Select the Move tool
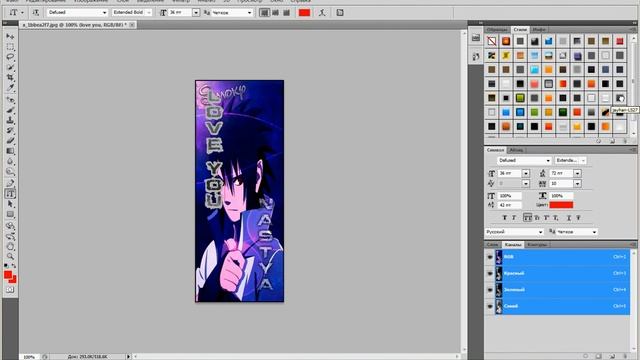640x360 pixels. click(10, 36)
